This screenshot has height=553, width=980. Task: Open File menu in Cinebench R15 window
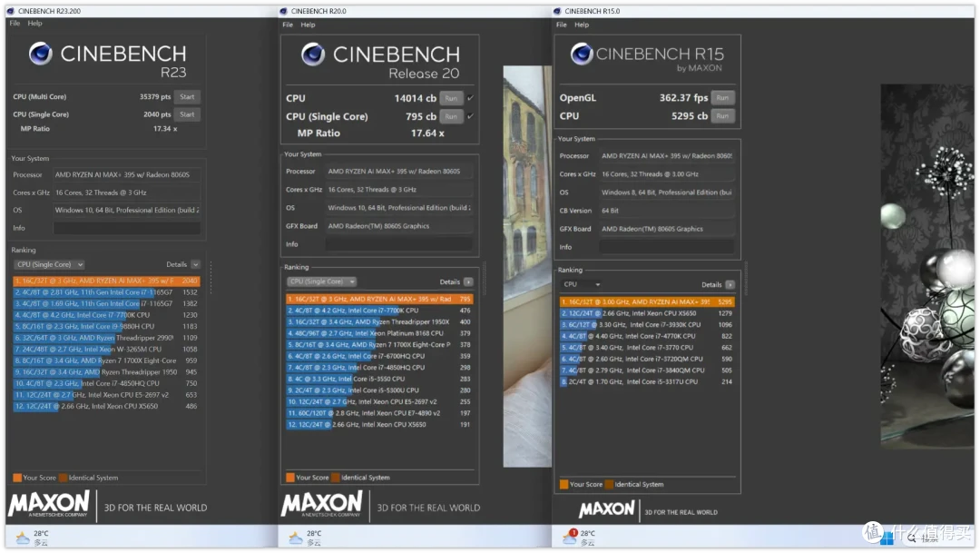coord(562,25)
